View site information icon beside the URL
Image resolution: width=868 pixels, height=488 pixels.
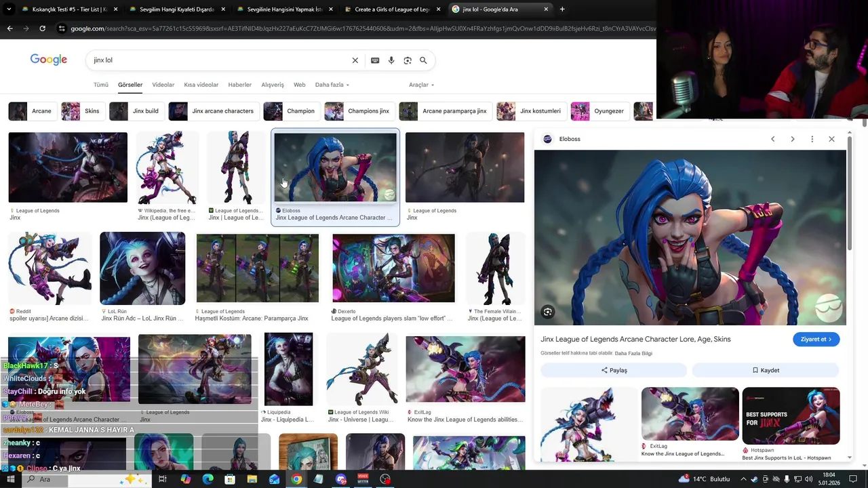(62, 28)
